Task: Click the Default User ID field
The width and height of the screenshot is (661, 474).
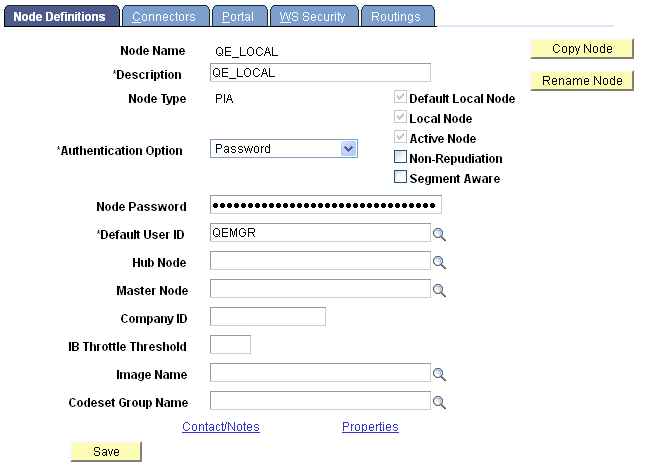Action: pos(320,233)
